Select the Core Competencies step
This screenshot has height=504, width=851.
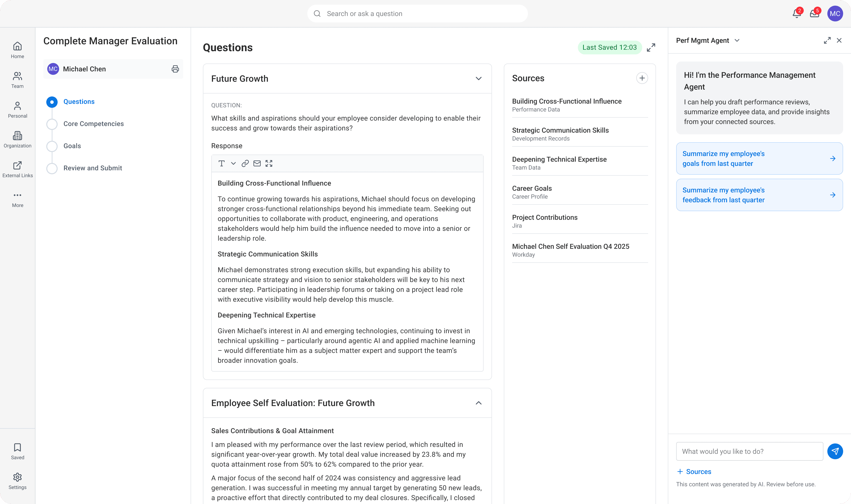point(93,124)
